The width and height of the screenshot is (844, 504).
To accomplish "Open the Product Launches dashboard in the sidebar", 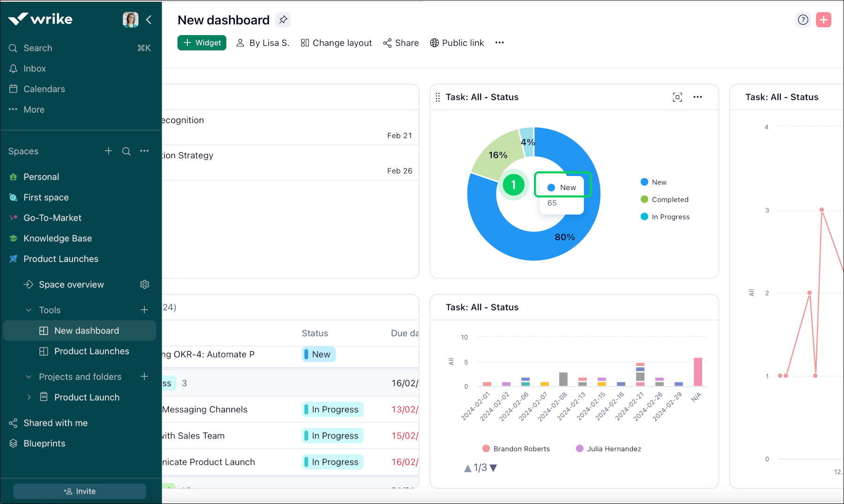I will [91, 351].
